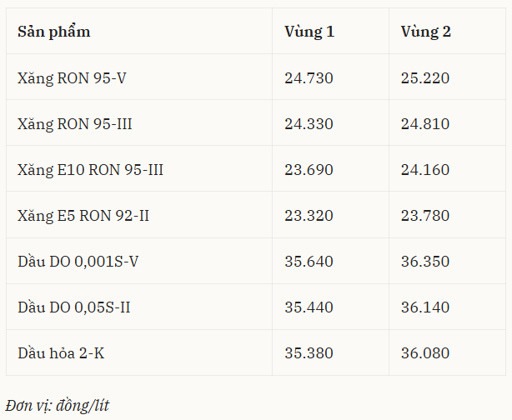Click the 23.780 price in Vùng 2
Viewport: 512px width, 420px height.
[x=425, y=216]
